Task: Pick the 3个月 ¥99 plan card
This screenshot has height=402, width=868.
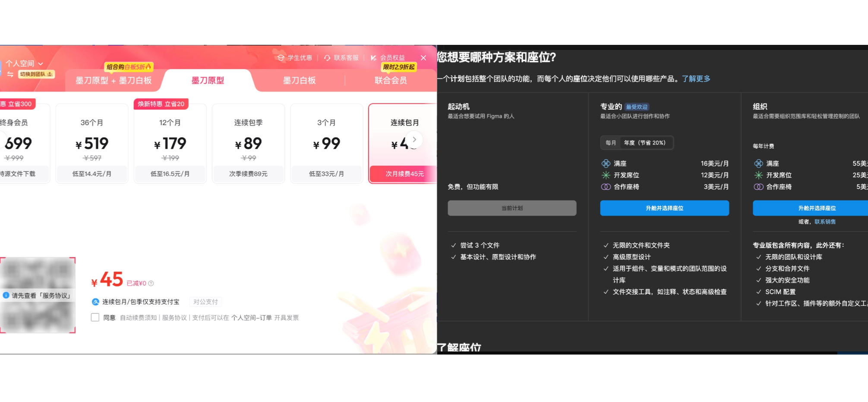Action: [326, 144]
